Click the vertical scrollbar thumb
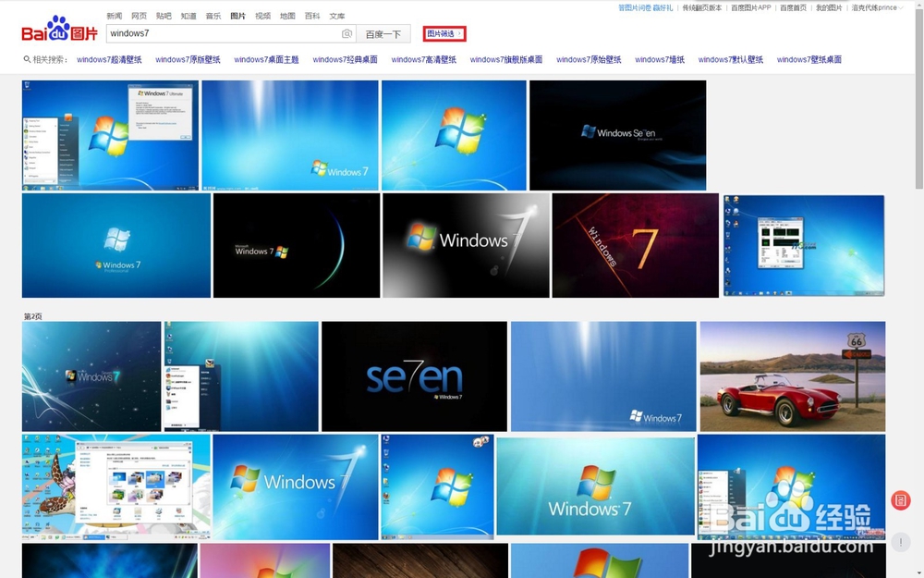924x578 pixels. point(919,99)
